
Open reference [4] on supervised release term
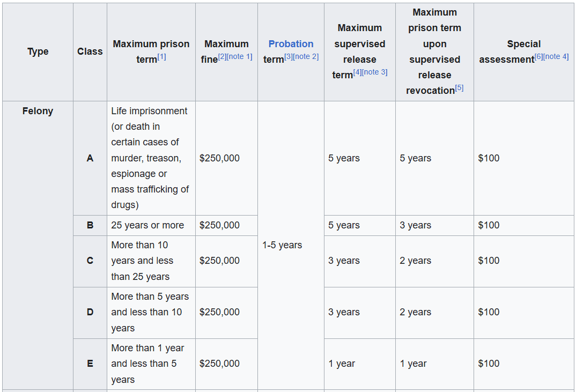pos(357,72)
